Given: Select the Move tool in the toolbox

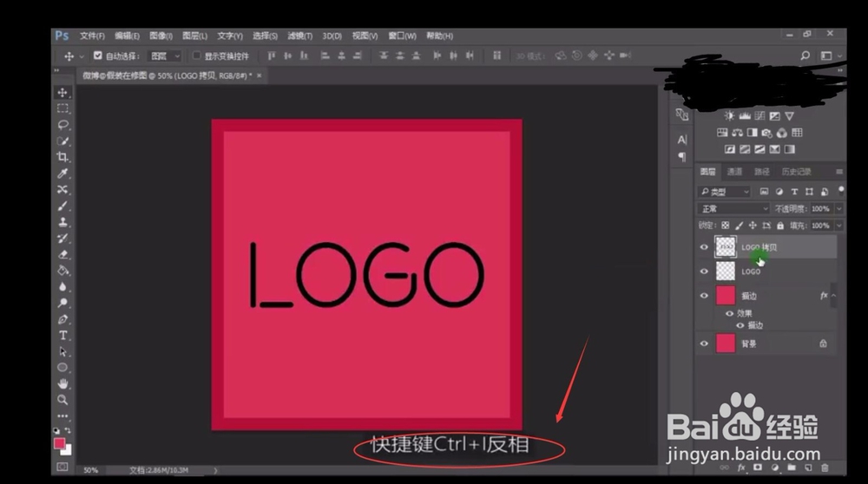Looking at the screenshot, I should pyautogui.click(x=62, y=92).
